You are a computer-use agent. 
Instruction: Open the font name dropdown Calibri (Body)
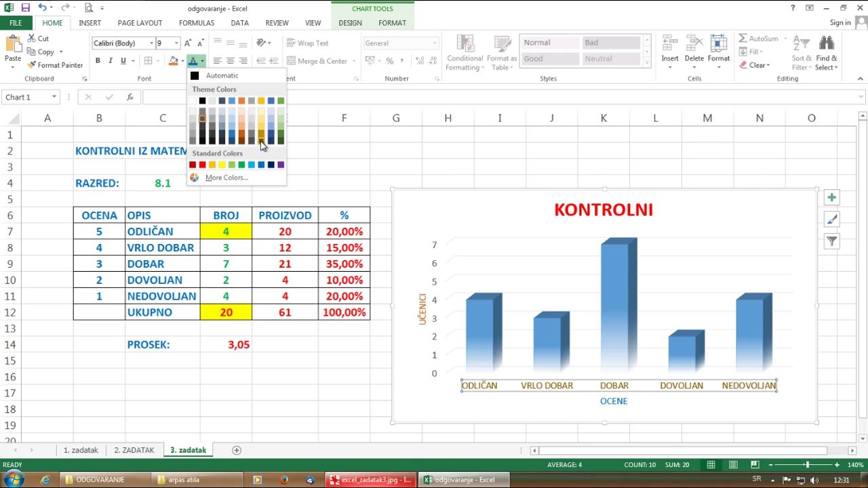(x=151, y=43)
